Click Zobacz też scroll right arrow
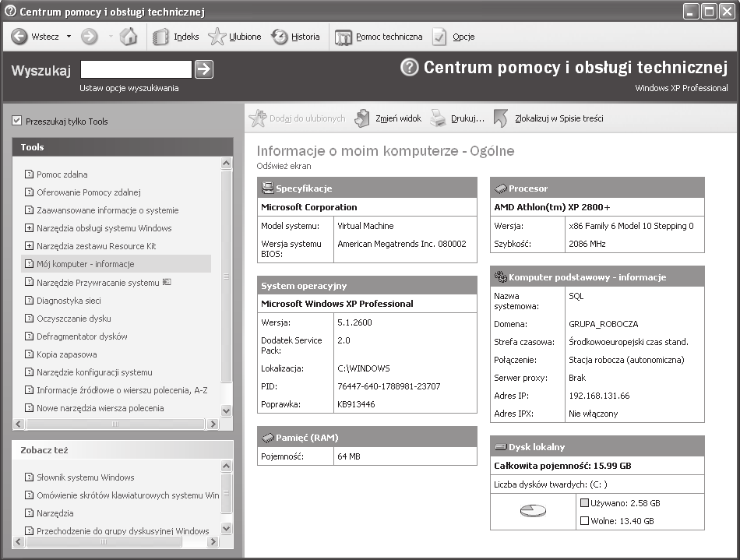The image size is (740, 560). tap(213, 541)
